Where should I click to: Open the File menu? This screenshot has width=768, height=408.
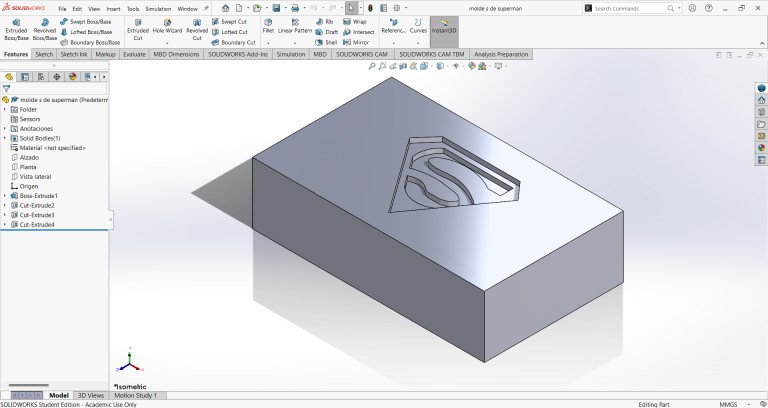point(62,9)
